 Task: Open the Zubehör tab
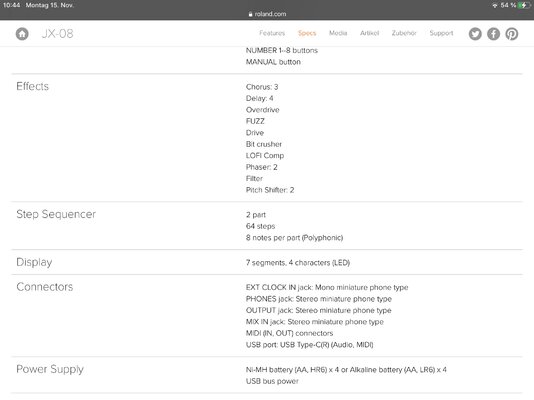pos(404,33)
